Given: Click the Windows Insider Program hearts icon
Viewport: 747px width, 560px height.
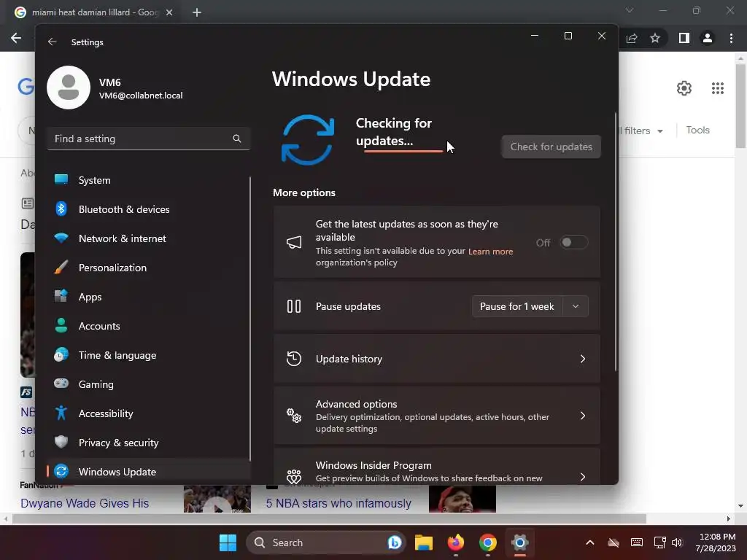Looking at the screenshot, I should [x=294, y=475].
